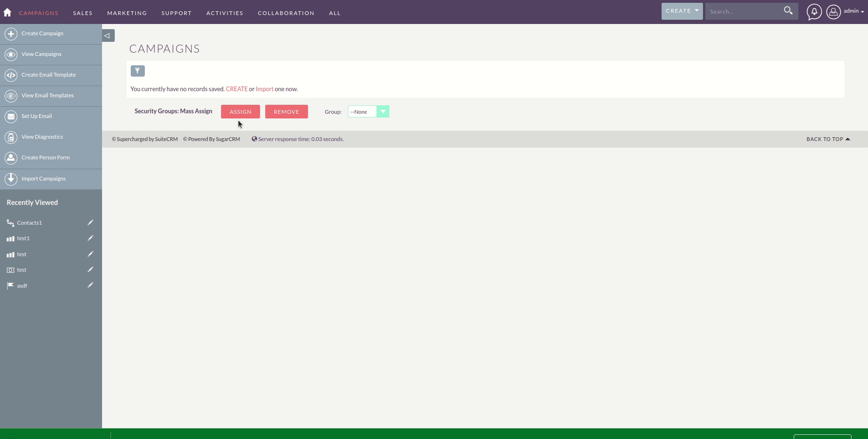Click the Import Campaigns icon
This screenshot has width=868, height=439.
(10, 179)
